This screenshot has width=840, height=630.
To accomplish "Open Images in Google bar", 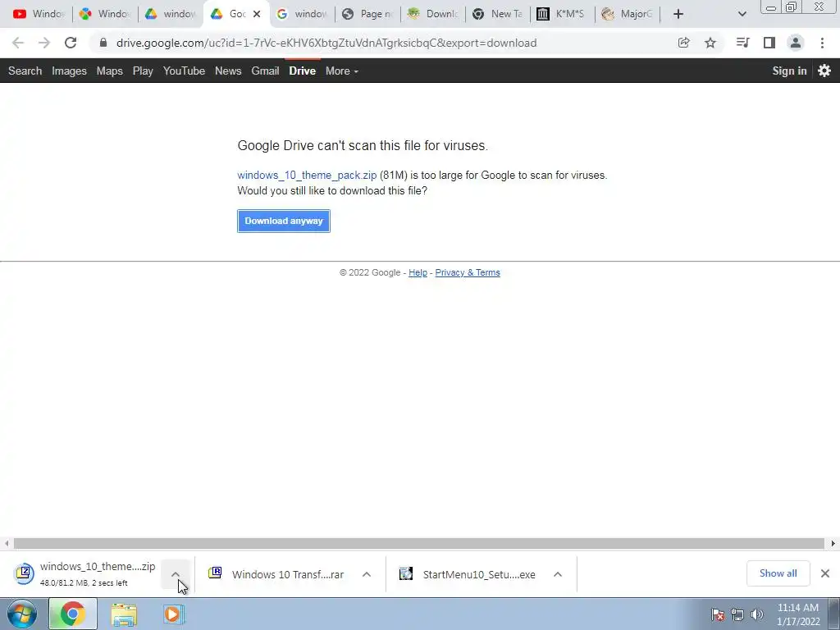I will (x=69, y=71).
